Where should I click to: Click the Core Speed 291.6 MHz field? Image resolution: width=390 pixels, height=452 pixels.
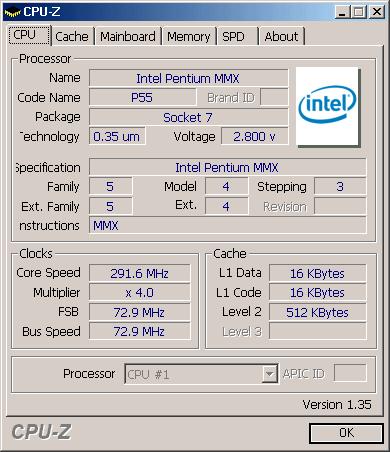pos(140,273)
